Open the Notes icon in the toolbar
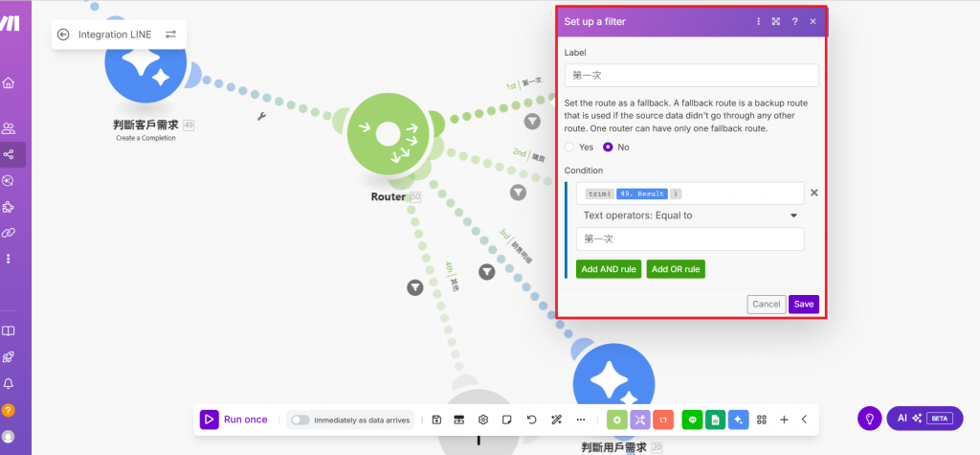Image resolution: width=980 pixels, height=455 pixels. pyautogui.click(x=507, y=420)
